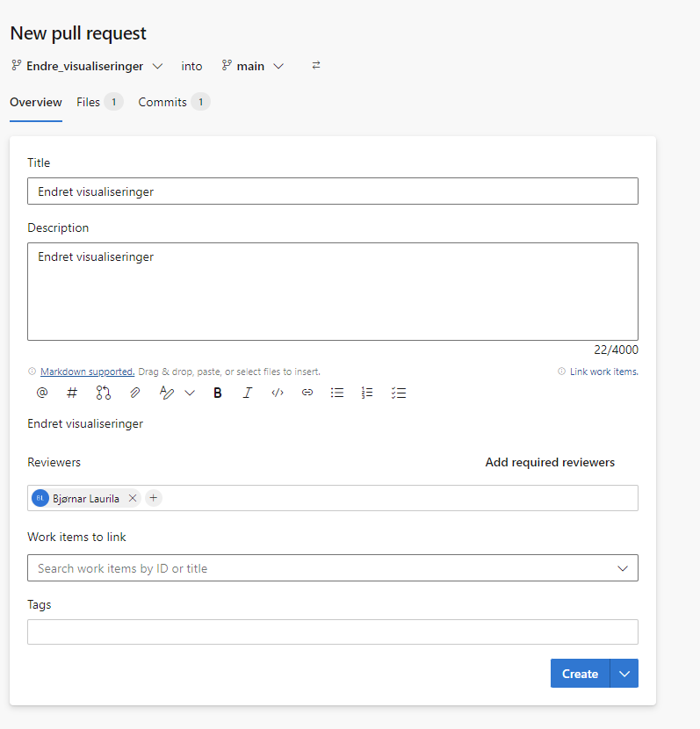Toggle italic formatting
Screen dimensions: 700x729
pyautogui.click(x=248, y=393)
